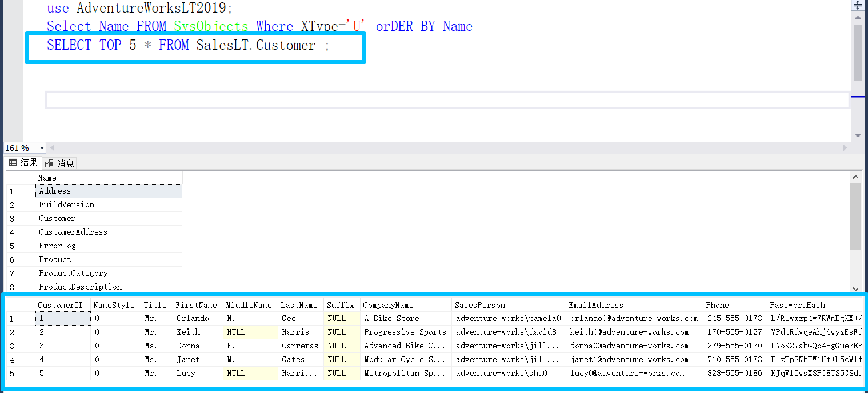Click the editor horizontal scrollbar left arrow
Viewport: 868px width, 393px height.
click(52, 148)
